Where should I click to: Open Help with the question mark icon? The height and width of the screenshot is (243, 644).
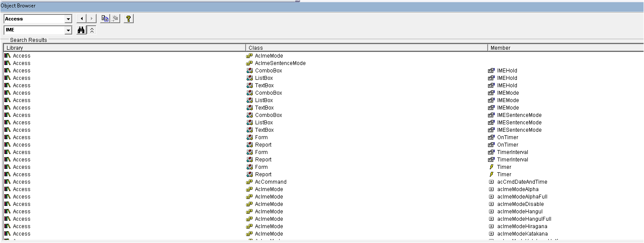[128, 19]
